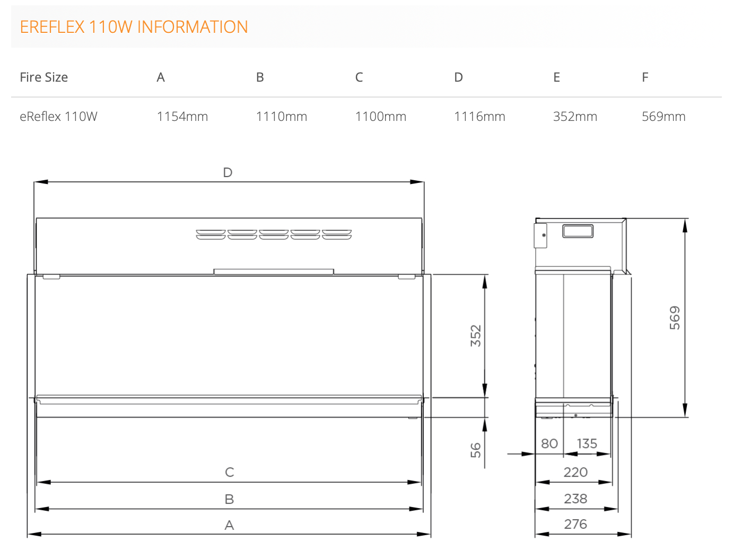Click the '135' dimension in side view
The image size is (751, 560).
[587, 443]
